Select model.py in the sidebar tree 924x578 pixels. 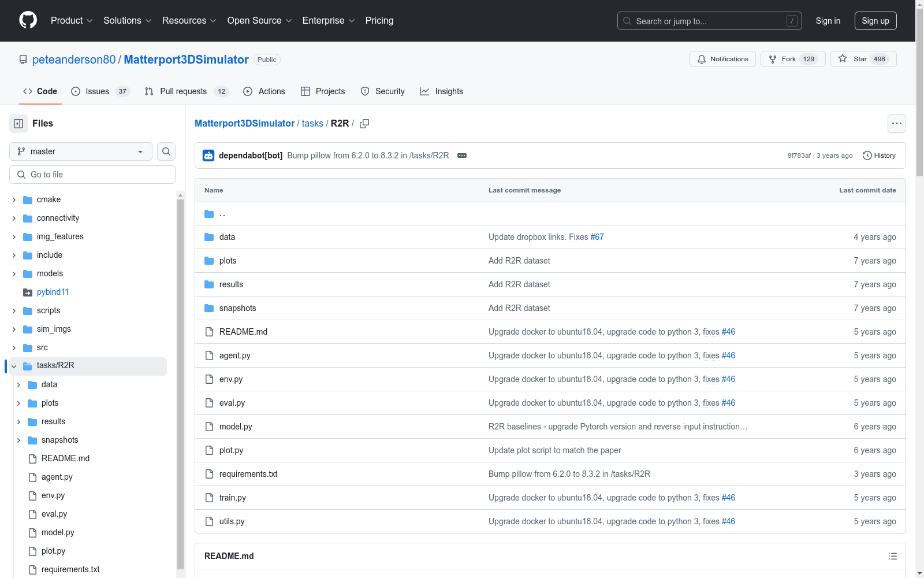[58, 532]
